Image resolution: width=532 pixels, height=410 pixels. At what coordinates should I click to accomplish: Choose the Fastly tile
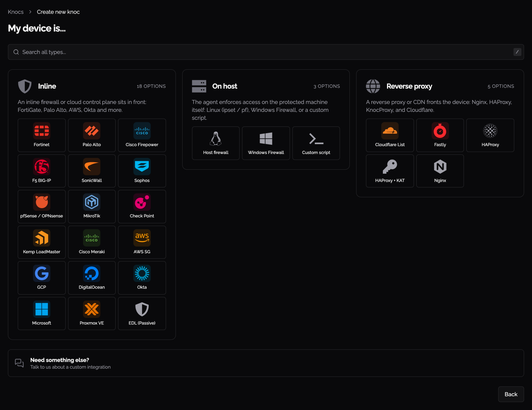[x=440, y=135]
